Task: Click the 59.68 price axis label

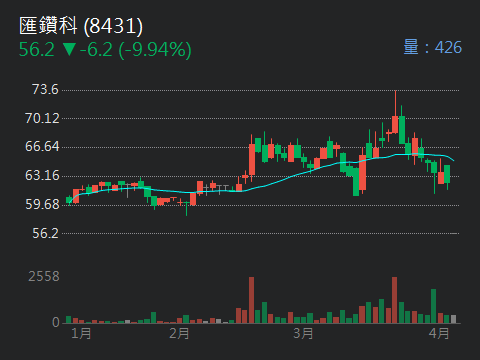Action: 42,204
